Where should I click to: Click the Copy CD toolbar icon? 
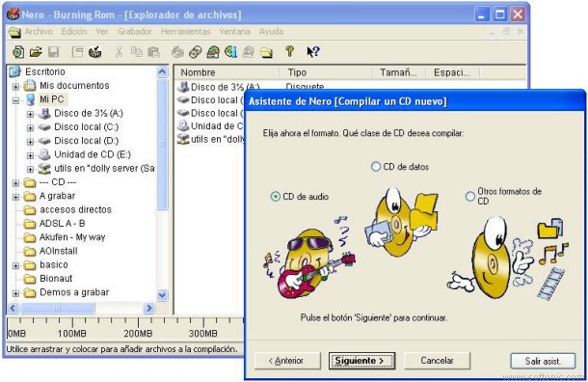point(196,52)
